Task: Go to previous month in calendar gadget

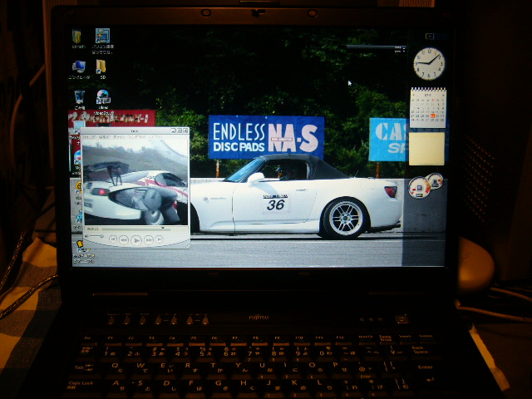Action: [x=413, y=96]
